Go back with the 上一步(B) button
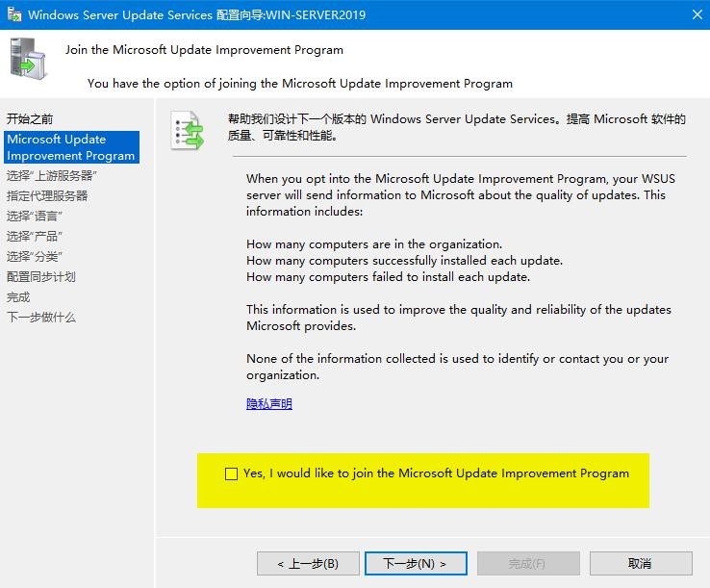710x588 pixels. point(308,563)
